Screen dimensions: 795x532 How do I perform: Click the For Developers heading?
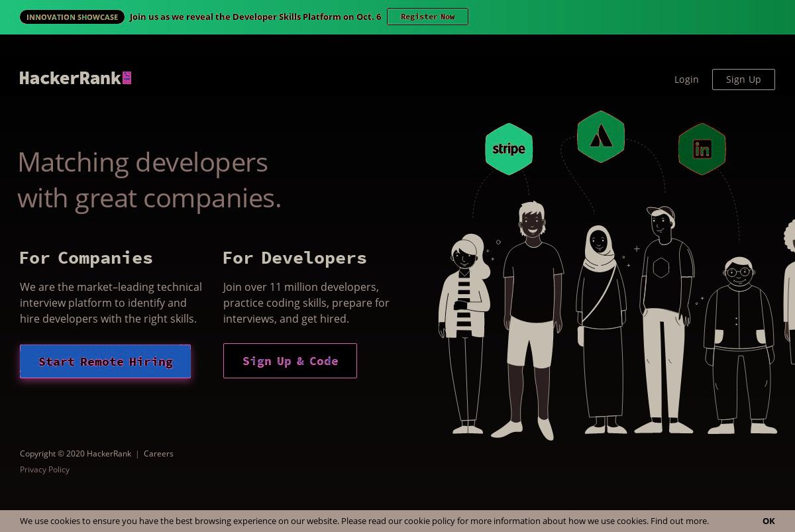[x=295, y=258]
